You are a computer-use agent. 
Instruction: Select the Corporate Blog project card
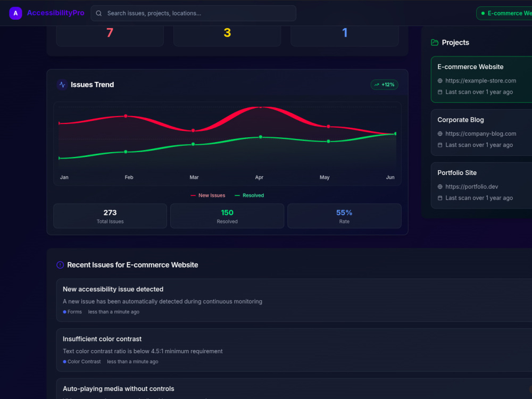[x=481, y=132]
